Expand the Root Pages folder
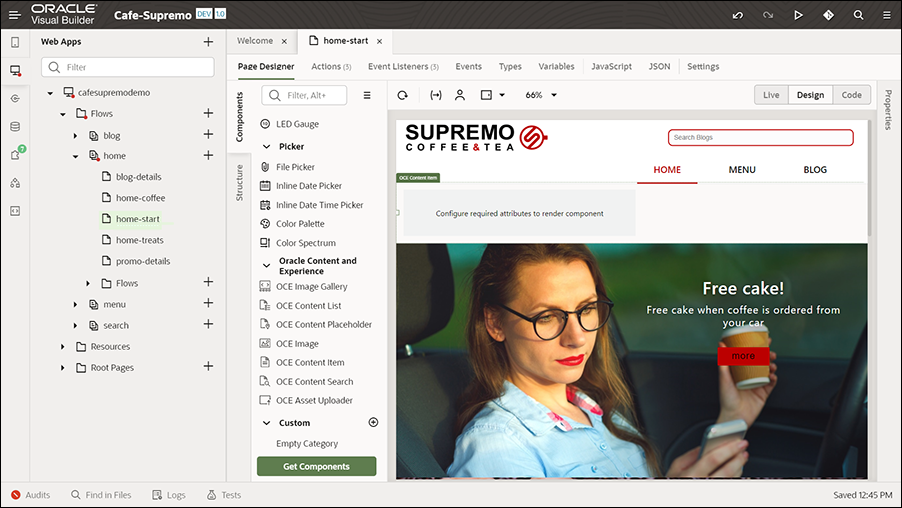Viewport: 902px width, 508px height. coord(63,368)
